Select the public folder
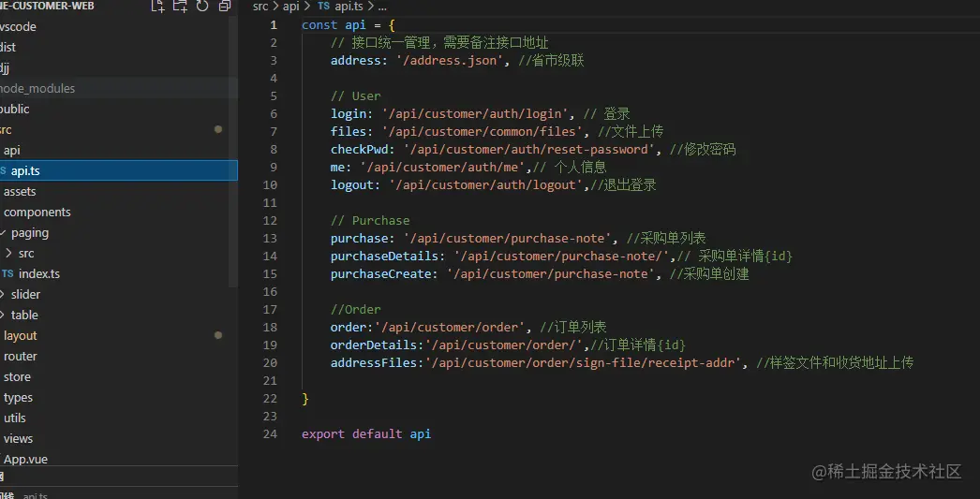Screen dimensions: 980x499 (x=15, y=109)
